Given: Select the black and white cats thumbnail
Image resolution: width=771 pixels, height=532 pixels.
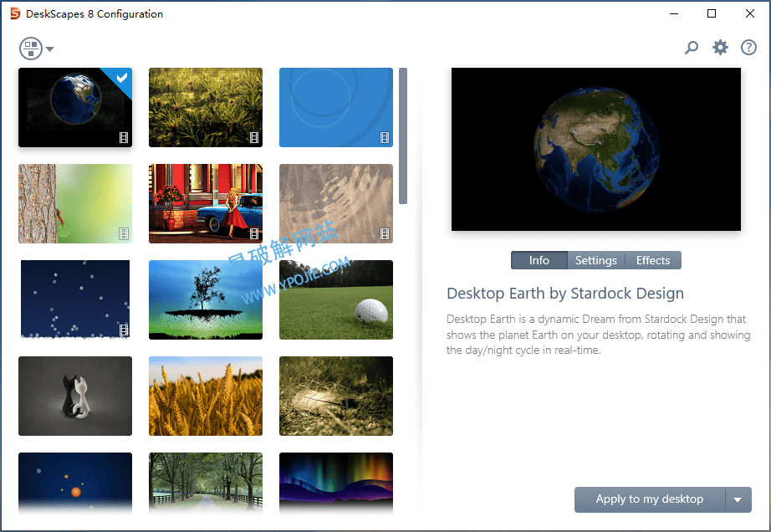Looking at the screenshot, I should coord(75,396).
